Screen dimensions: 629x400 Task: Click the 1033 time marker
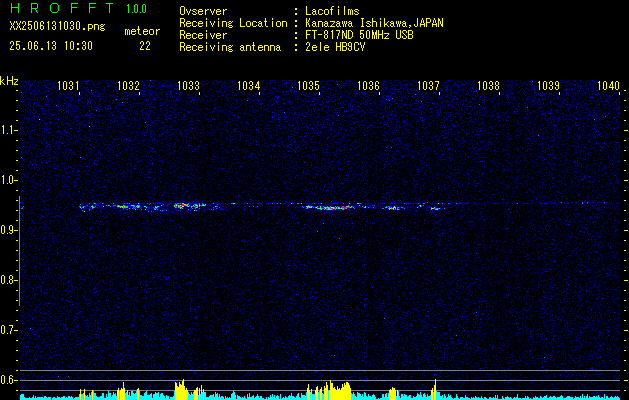point(188,85)
